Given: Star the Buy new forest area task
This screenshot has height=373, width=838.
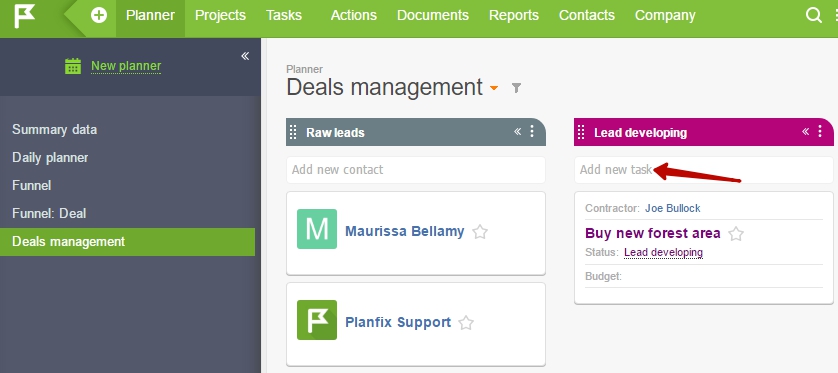Looking at the screenshot, I should click(x=736, y=234).
